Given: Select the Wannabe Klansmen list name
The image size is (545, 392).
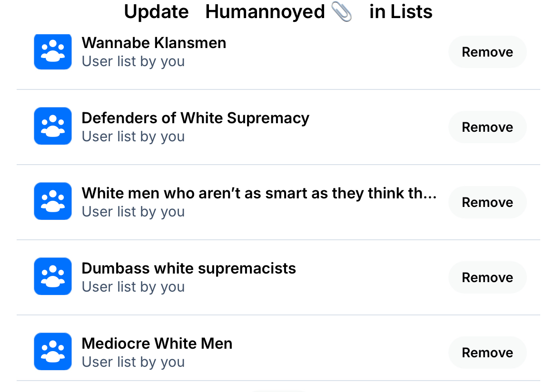Looking at the screenshot, I should (x=154, y=43).
